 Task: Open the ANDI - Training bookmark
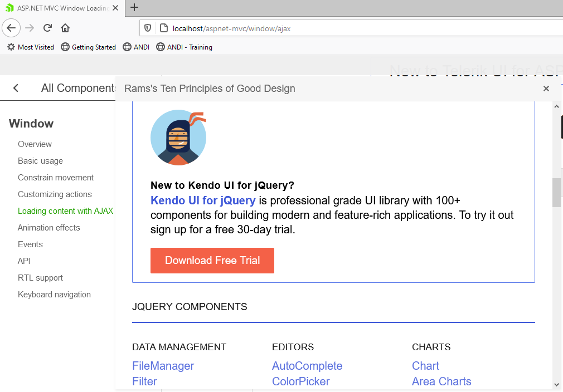tap(185, 47)
